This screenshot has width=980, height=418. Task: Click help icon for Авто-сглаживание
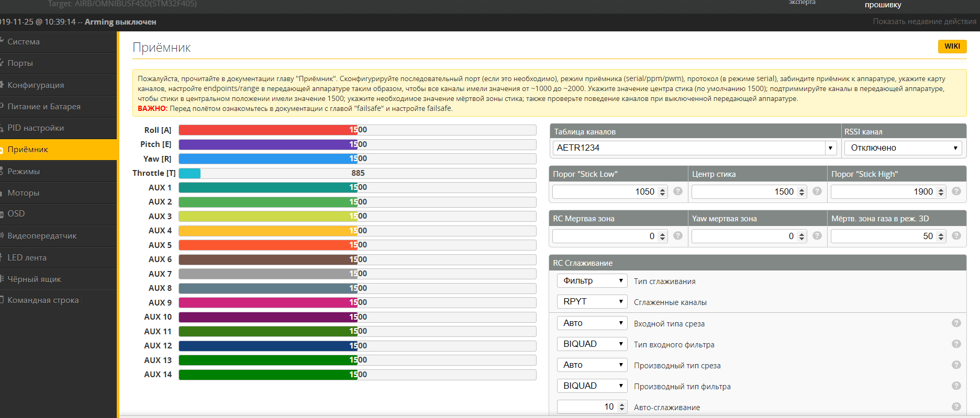pos(956,407)
